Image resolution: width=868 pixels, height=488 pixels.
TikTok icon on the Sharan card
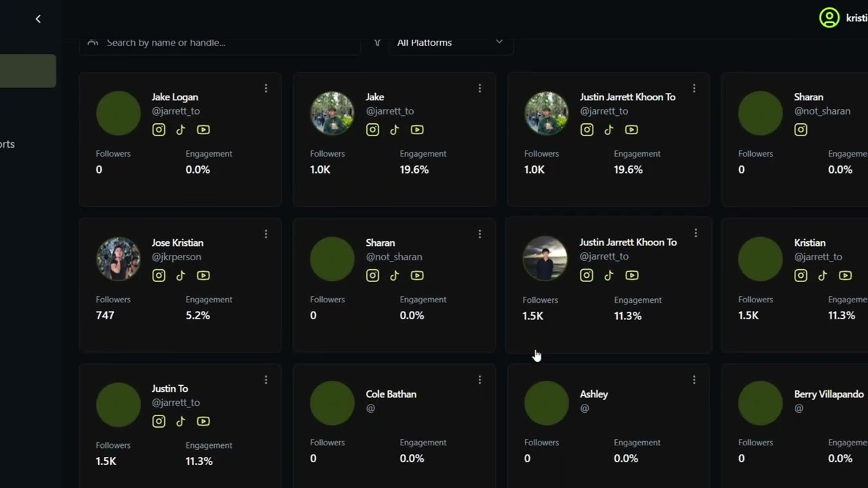click(x=395, y=275)
